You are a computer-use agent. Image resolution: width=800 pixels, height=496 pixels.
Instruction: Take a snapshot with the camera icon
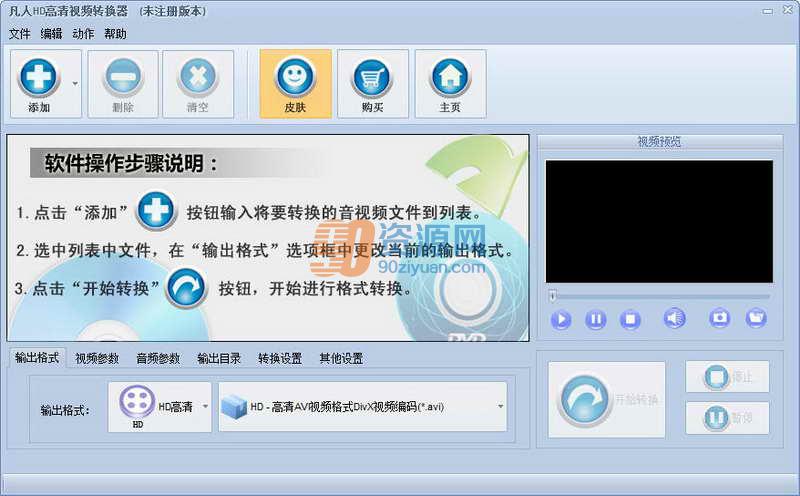point(719,318)
